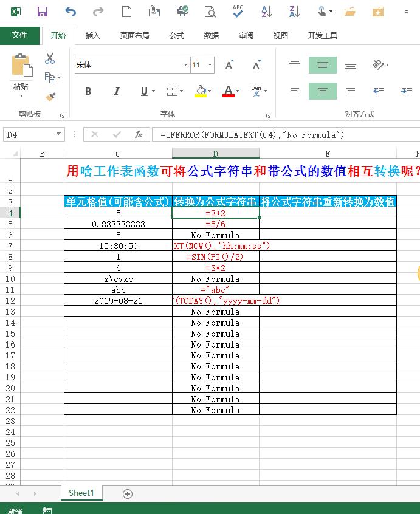
Task: Sort descending Z to A icon
Action: click(x=294, y=12)
